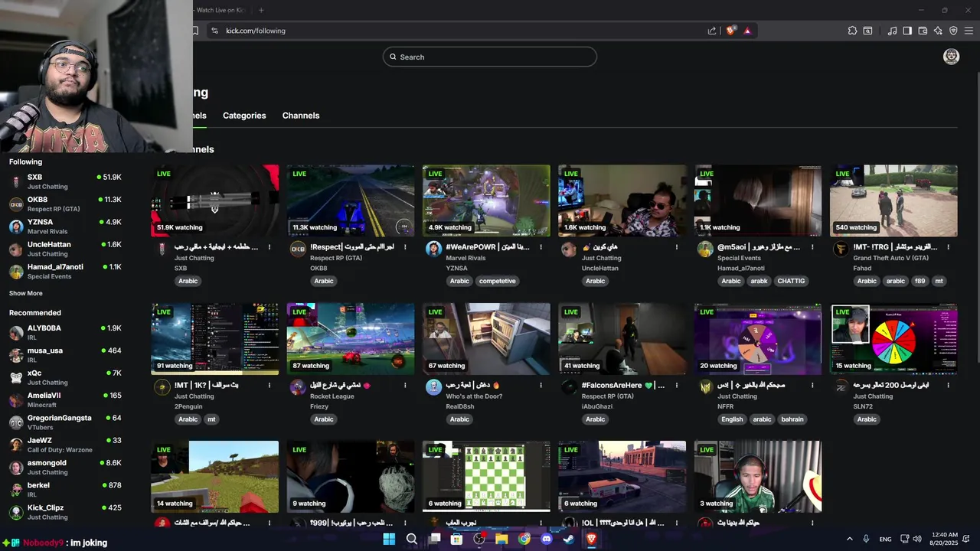Click the Kick search field
Screen dimensions: 980x551
tap(490, 57)
